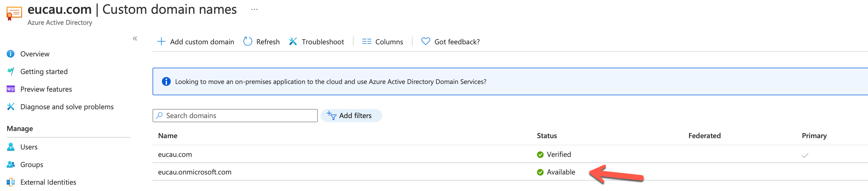Click the Refresh circular arrow icon
Viewport: 868px width, 191px height.
248,42
